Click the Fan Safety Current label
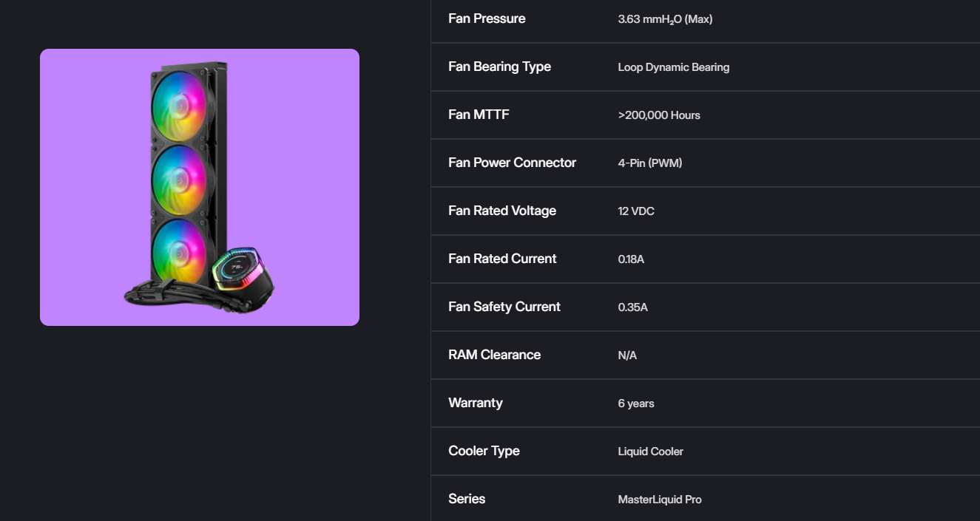 click(504, 307)
